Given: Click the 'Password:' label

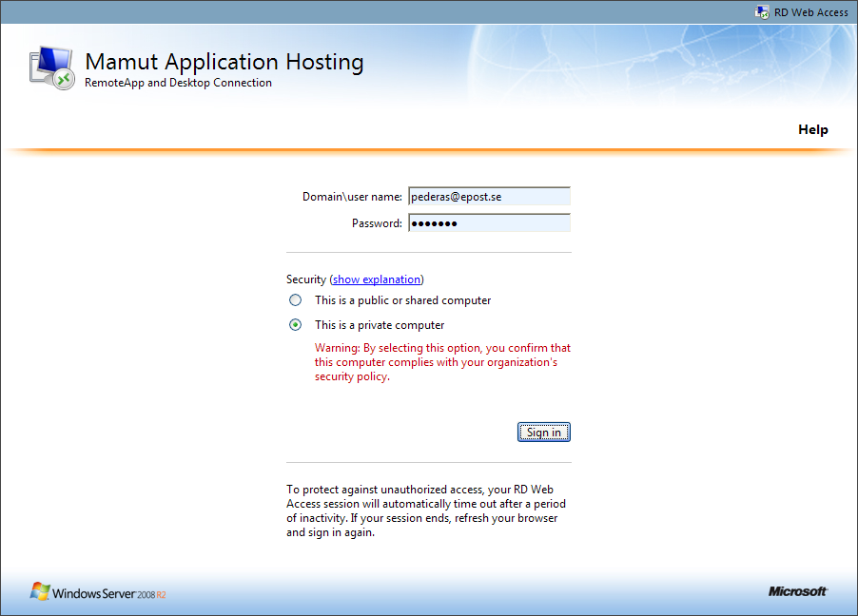Looking at the screenshot, I should tap(377, 223).
